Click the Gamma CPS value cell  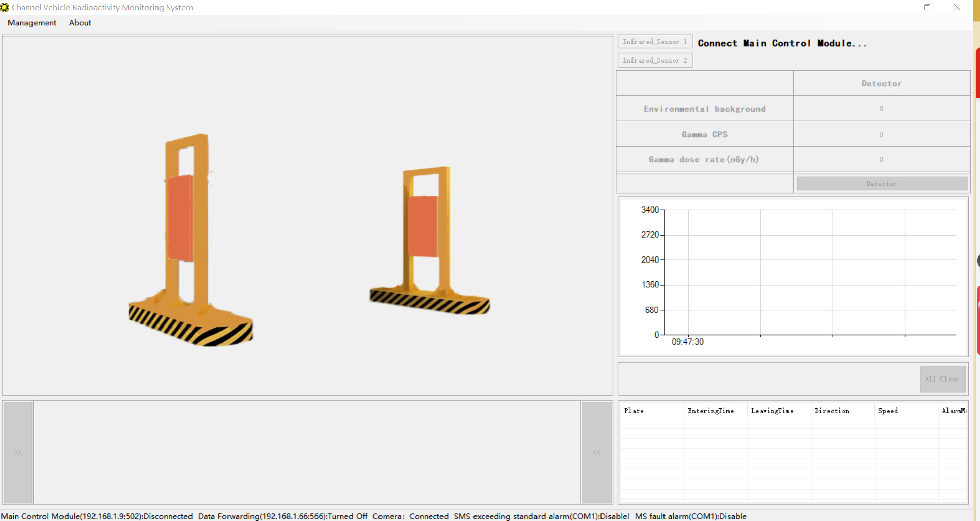coord(881,134)
